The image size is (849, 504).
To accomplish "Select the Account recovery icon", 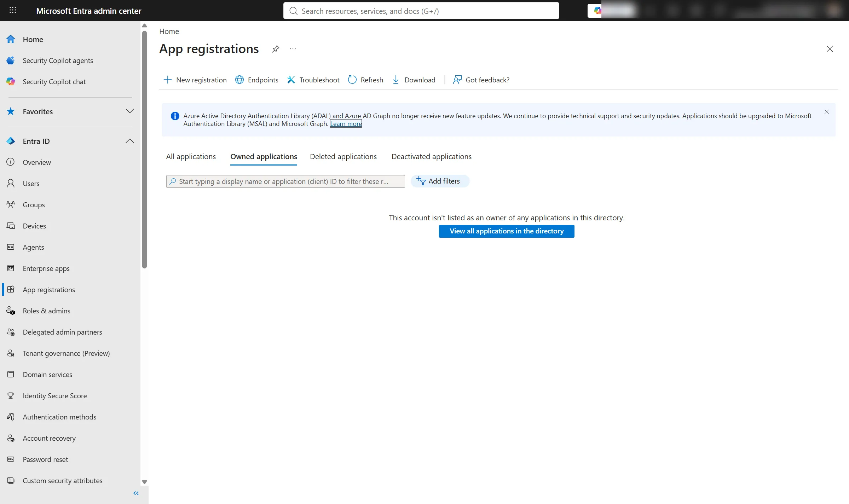I will [11, 438].
